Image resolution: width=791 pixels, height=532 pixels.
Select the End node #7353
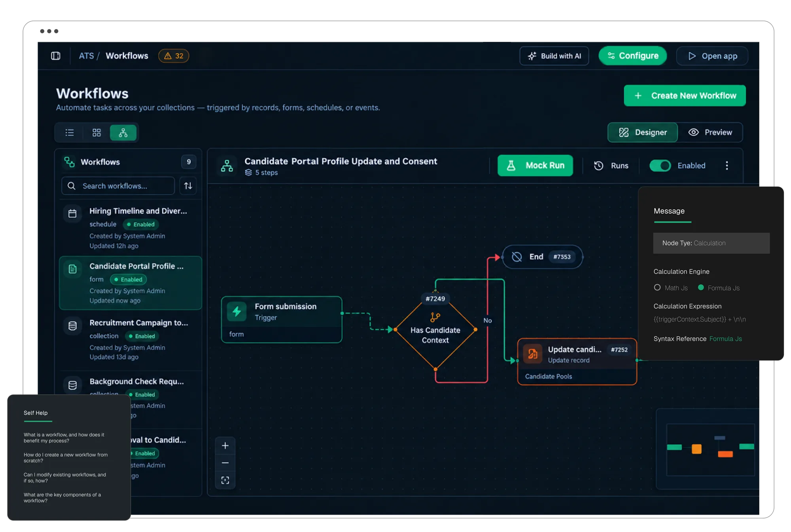pyautogui.click(x=542, y=257)
